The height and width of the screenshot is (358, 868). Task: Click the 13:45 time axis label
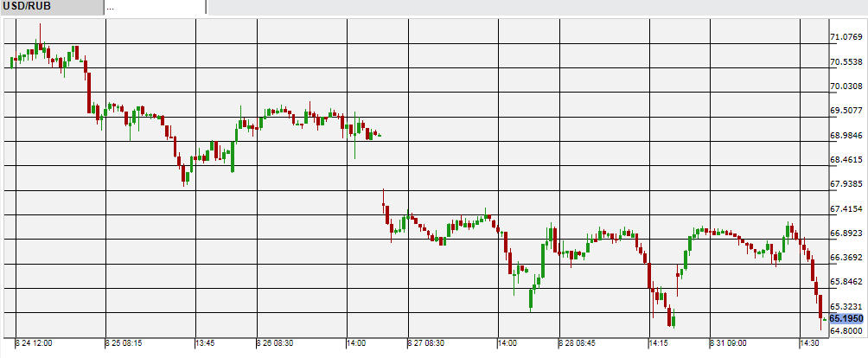tap(205, 343)
